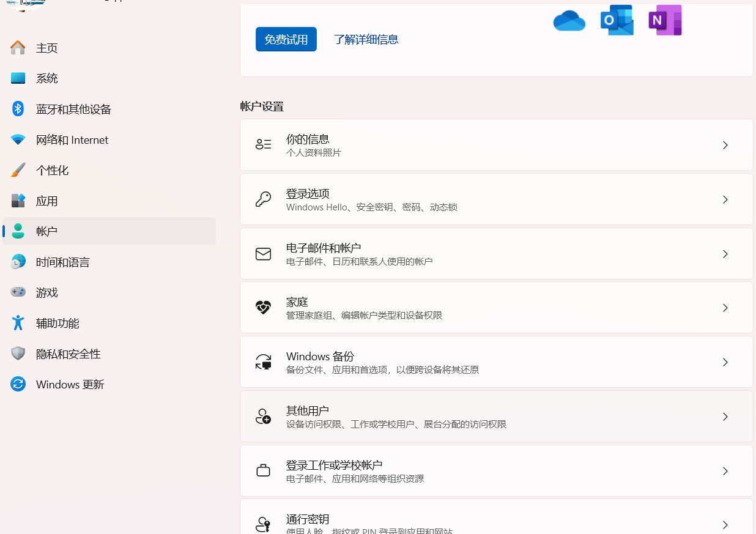
Task: Click the chevron on Windows 备份 row
Action: pos(725,362)
